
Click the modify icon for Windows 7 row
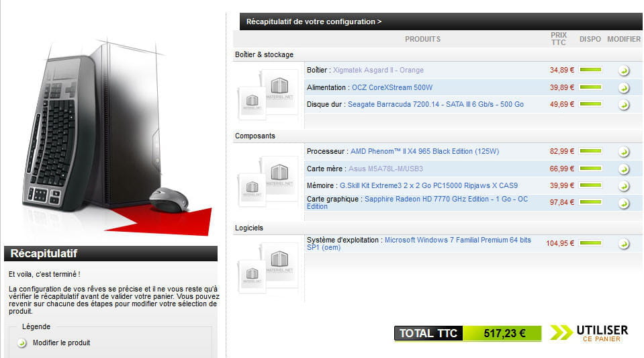coord(623,244)
